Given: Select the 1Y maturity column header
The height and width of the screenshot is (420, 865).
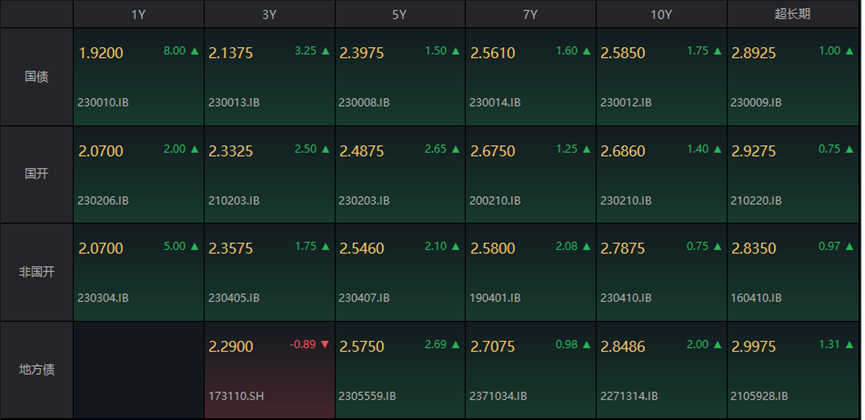Looking at the screenshot, I should click(139, 14).
